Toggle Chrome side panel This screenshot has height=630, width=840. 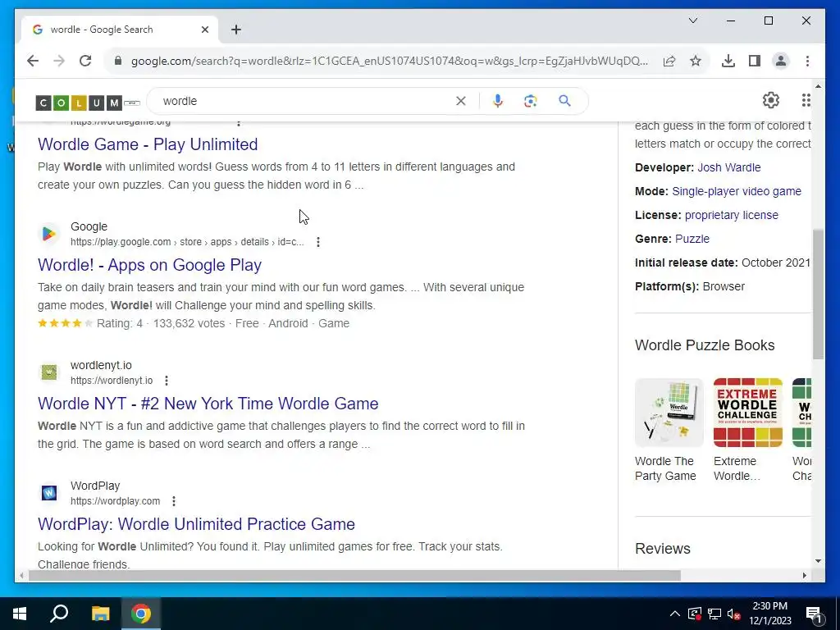click(x=755, y=61)
